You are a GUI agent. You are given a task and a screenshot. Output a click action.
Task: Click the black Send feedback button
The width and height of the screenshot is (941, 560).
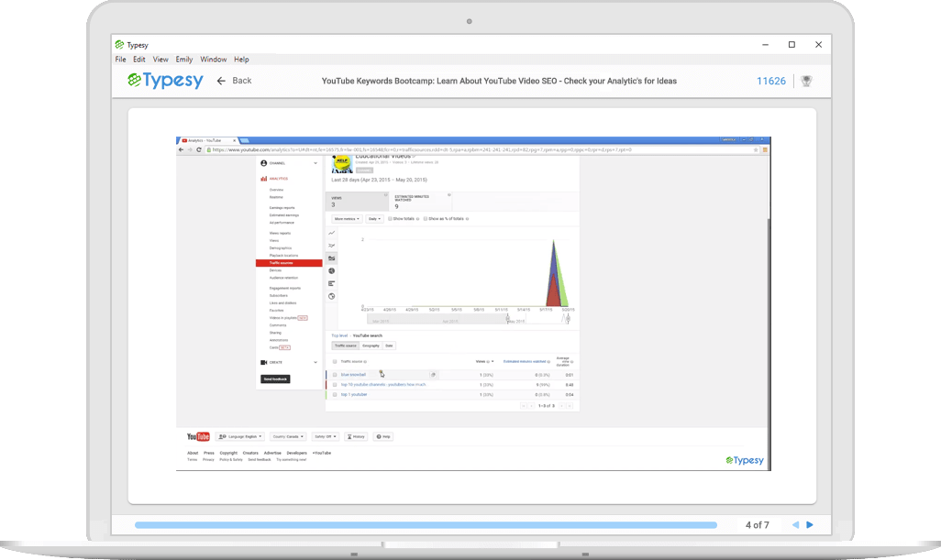[275, 379]
